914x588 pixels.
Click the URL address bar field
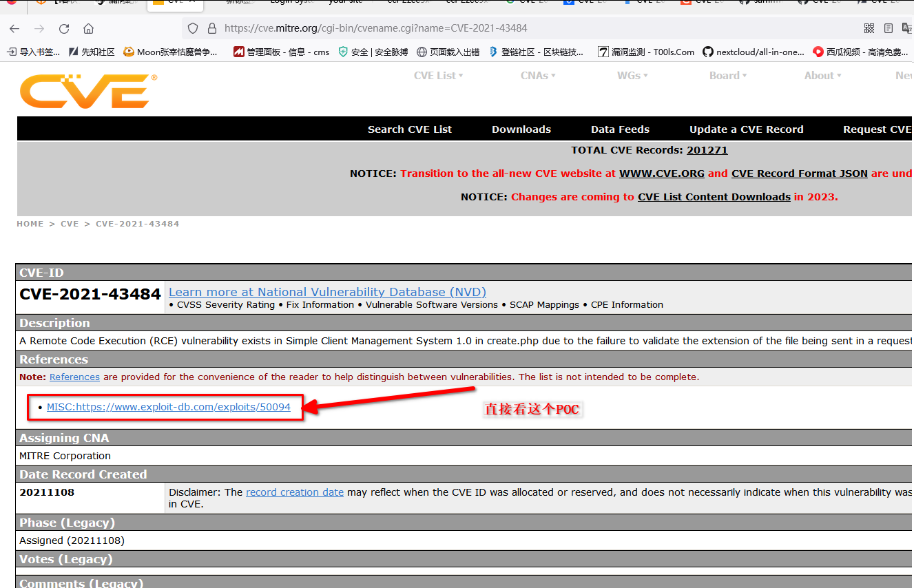pyautogui.click(x=482, y=28)
